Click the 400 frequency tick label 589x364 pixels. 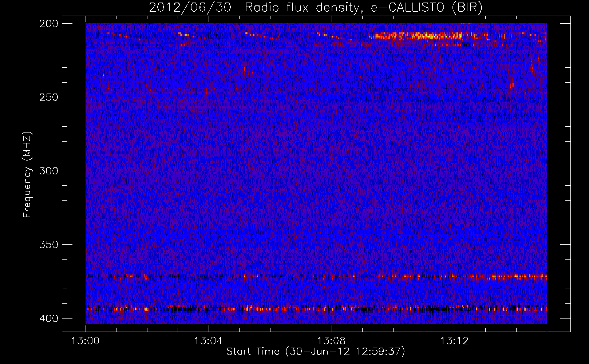(49, 318)
